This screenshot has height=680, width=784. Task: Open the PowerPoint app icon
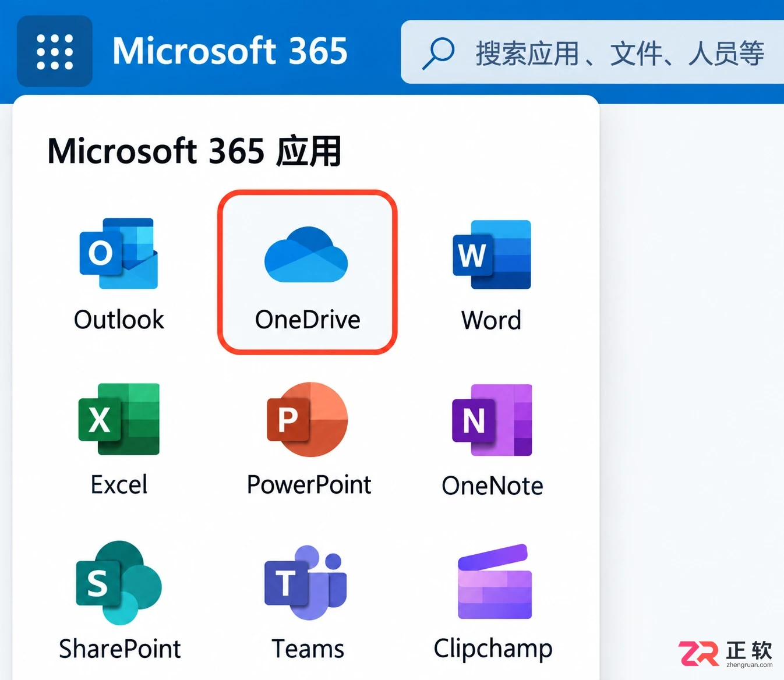(x=308, y=419)
